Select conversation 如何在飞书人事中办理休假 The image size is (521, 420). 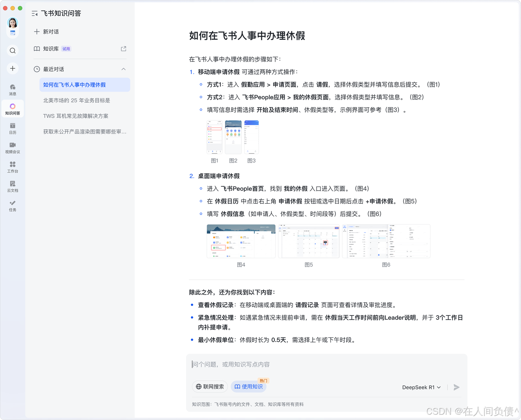pos(85,85)
